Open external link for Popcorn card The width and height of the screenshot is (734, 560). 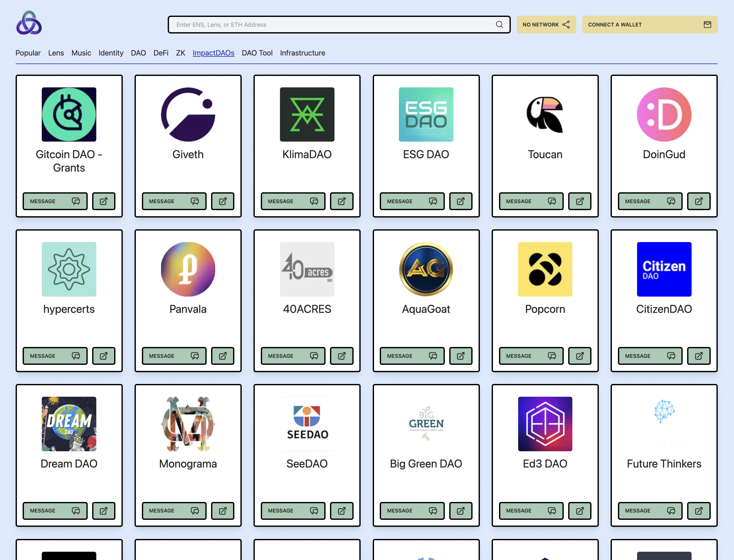pyautogui.click(x=580, y=356)
